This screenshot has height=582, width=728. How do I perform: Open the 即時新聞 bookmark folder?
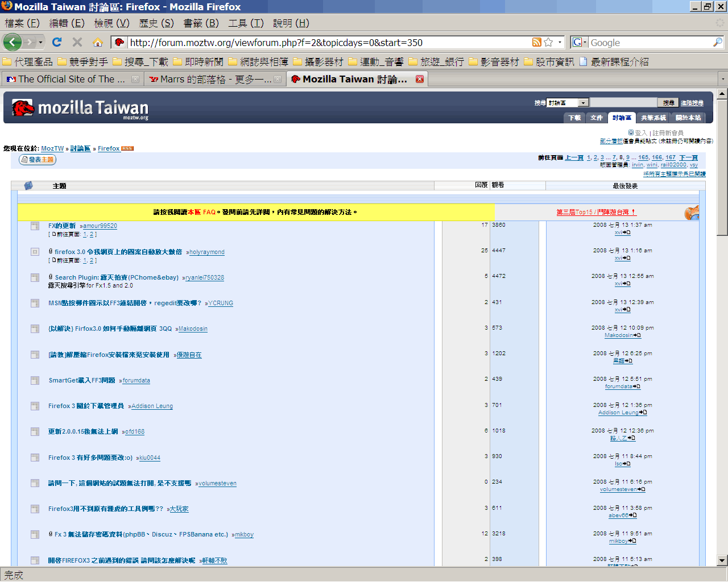tap(198, 61)
